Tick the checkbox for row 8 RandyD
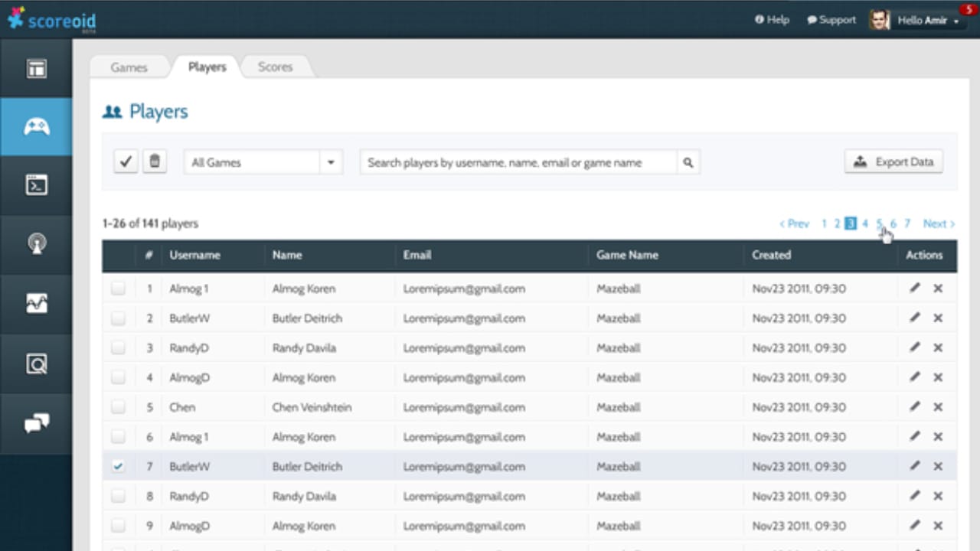980x551 pixels. (x=118, y=496)
